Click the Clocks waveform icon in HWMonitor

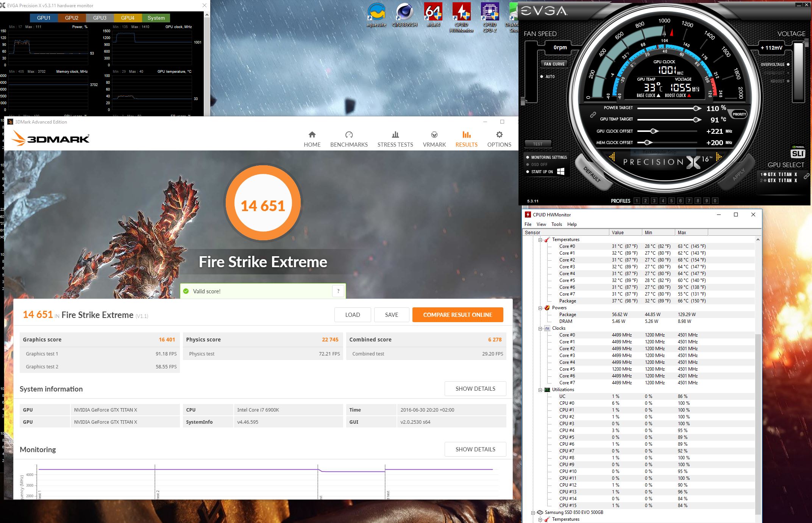pyautogui.click(x=547, y=328)
